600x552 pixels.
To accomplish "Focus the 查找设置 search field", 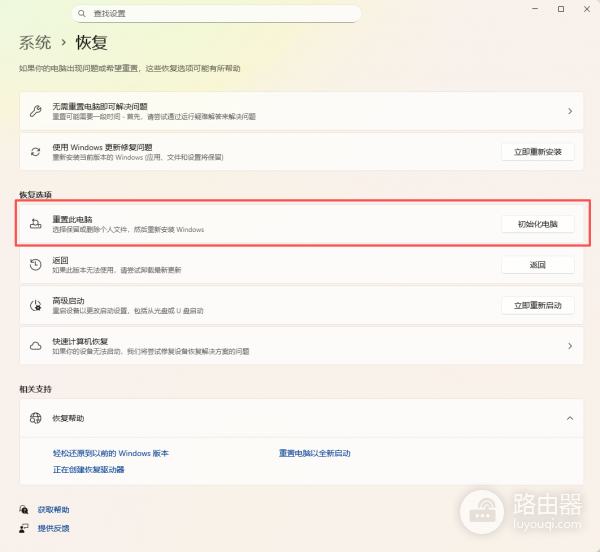I will tap(216, 14).
